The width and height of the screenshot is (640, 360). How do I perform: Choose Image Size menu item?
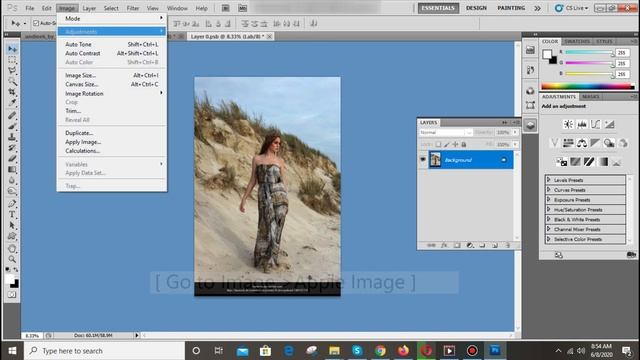[x=111, y=75]
